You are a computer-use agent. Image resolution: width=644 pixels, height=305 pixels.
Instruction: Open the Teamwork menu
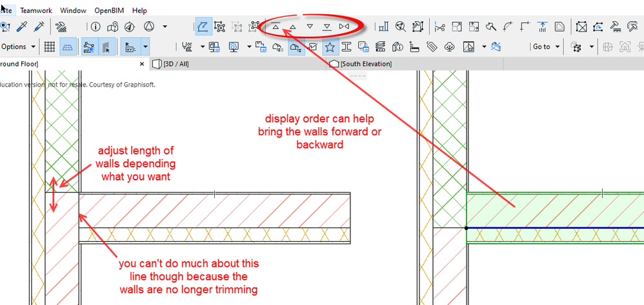click(37, 10)
